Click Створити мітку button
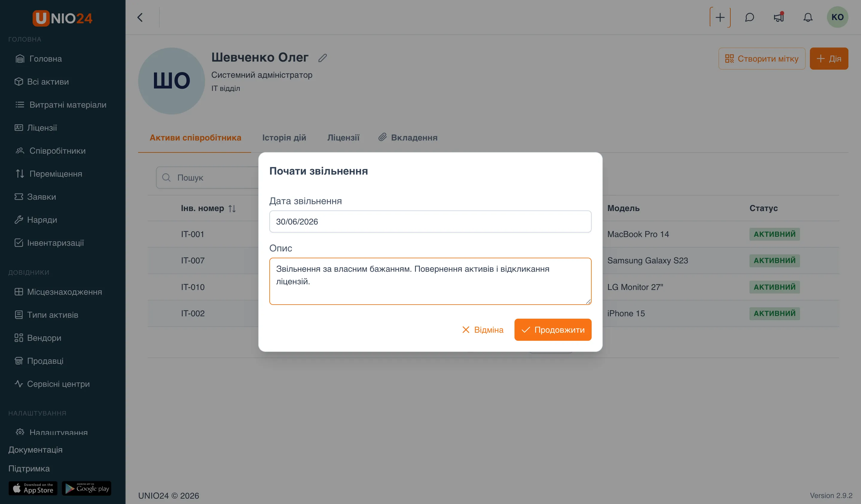This screenshot has width=861, height=504. pyautogui.click(x=761, y=58)
